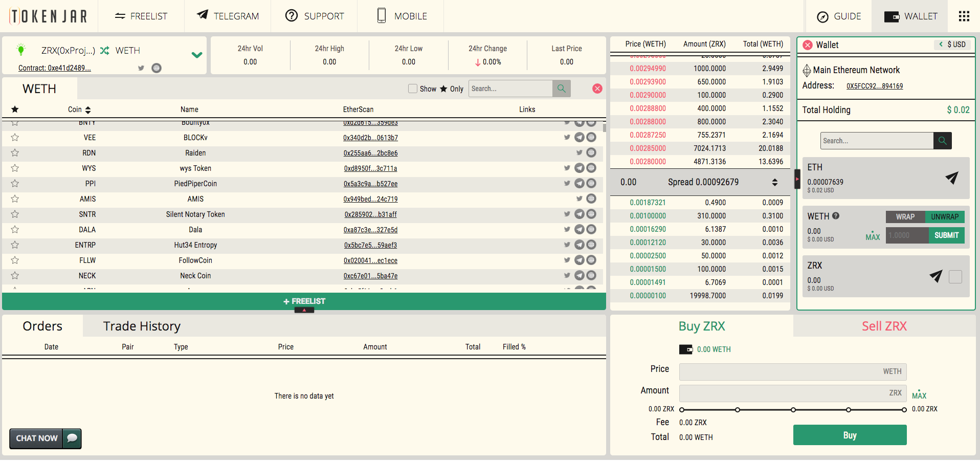980x461 pixels.
Task: Favorite the AMIS coin star
Action: coord(15,199)
